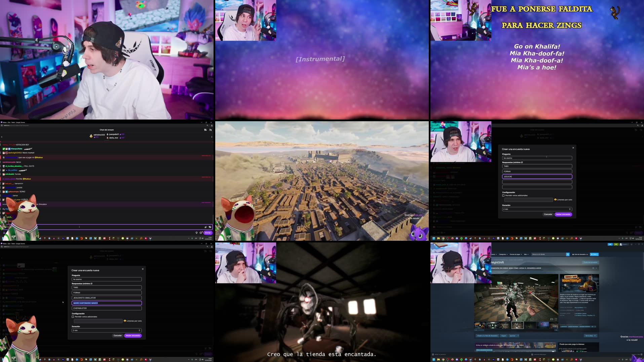644x362 pixels.
Task: Open the emote picker in the chat input
Action: 210,227
